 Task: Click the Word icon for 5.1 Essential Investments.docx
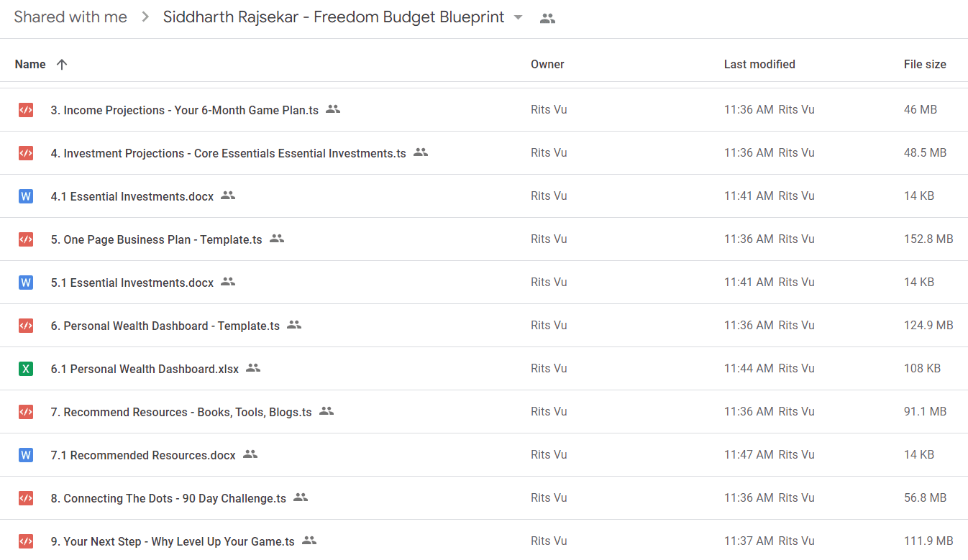26,283
